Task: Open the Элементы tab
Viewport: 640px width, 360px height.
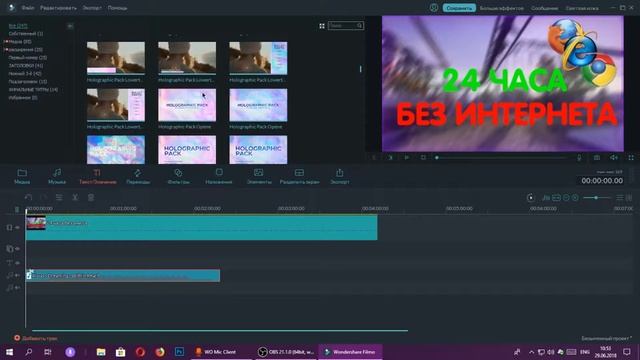Action: click(259, 176)
